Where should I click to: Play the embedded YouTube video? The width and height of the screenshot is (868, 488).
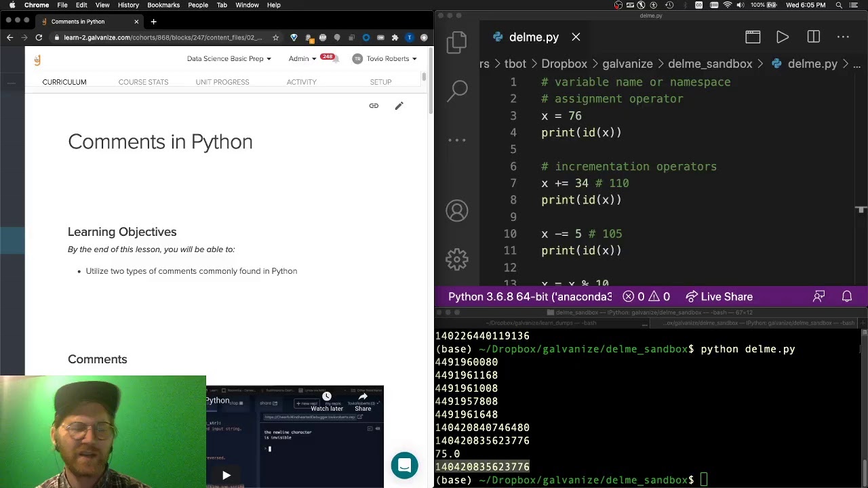click(x=226, y=475)
